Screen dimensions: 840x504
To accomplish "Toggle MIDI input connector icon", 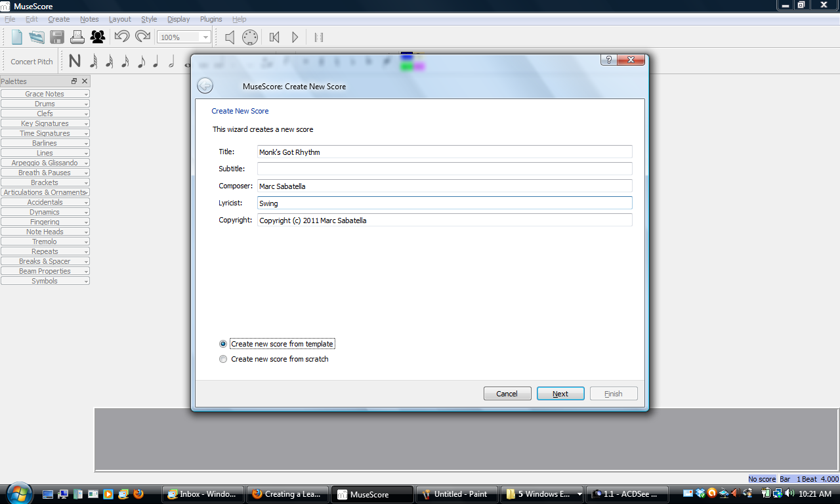I will pyautogui.click(x=250, y=37).
